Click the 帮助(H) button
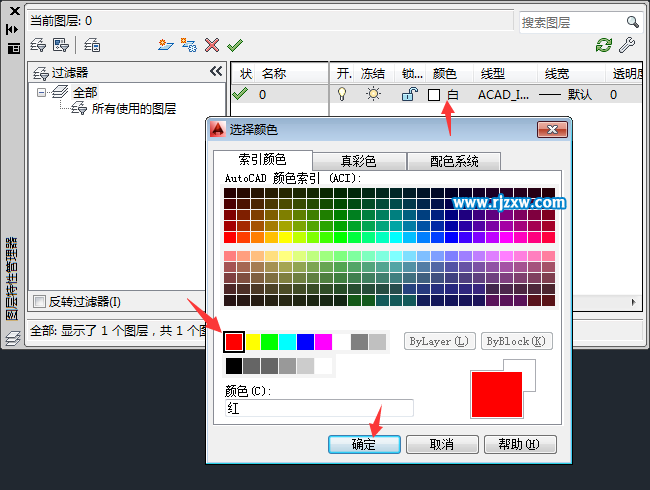Image resolution: width=650 pixels, height=490 pixels. pyautogui.click(x=520, y=444)
